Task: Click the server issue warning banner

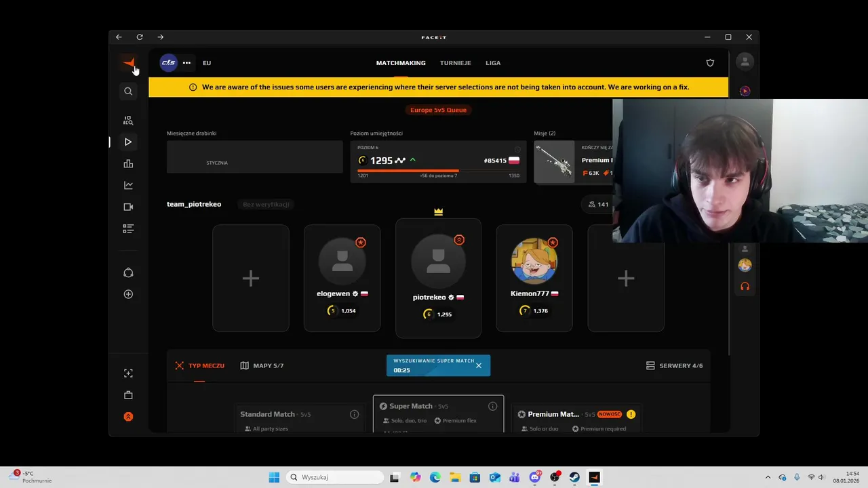Action: 438,87
